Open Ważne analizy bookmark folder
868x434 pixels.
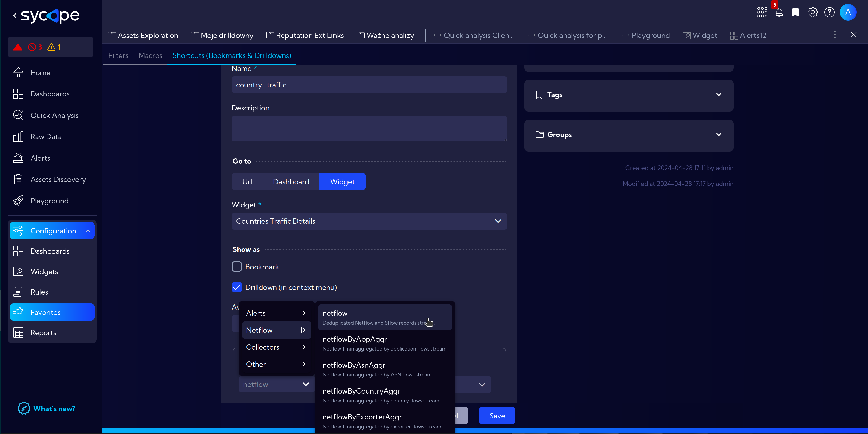coord(385,35)
